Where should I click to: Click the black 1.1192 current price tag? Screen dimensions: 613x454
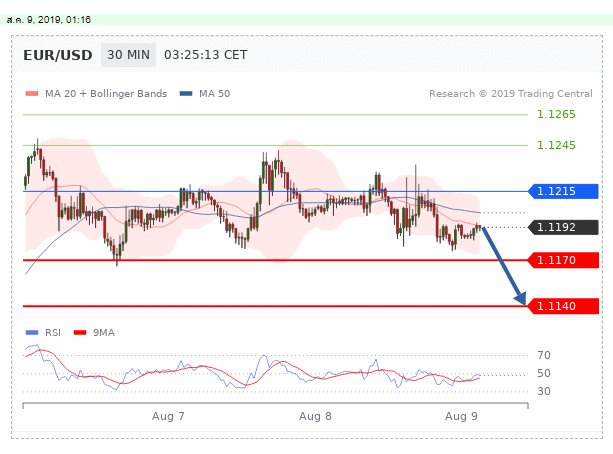563,227
